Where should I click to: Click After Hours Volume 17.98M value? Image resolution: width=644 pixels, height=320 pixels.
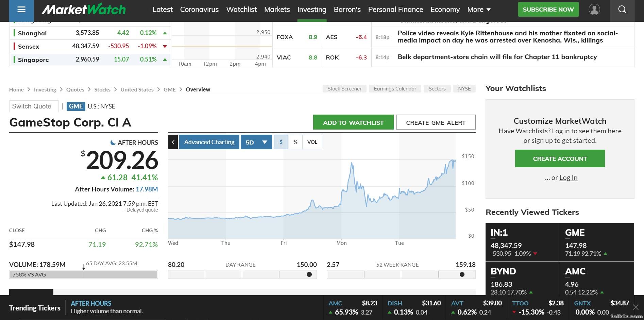tap(147, 189)
